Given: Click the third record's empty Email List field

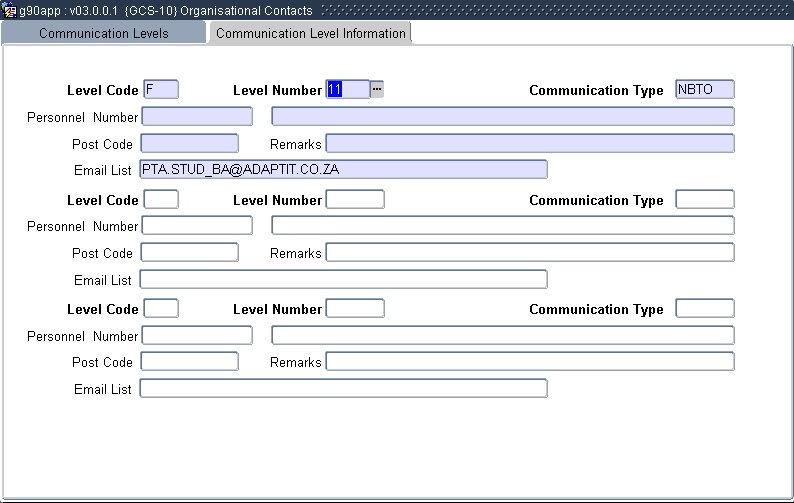Looking at the screenshot, I should [x=343, y=388].
